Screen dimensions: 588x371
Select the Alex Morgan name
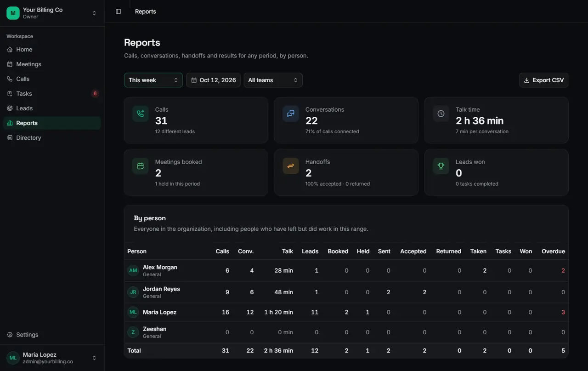coord(160,267)
